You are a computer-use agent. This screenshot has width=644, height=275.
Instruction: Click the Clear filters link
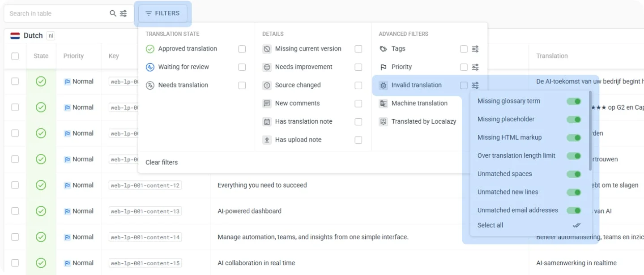(x=162, y=162)
